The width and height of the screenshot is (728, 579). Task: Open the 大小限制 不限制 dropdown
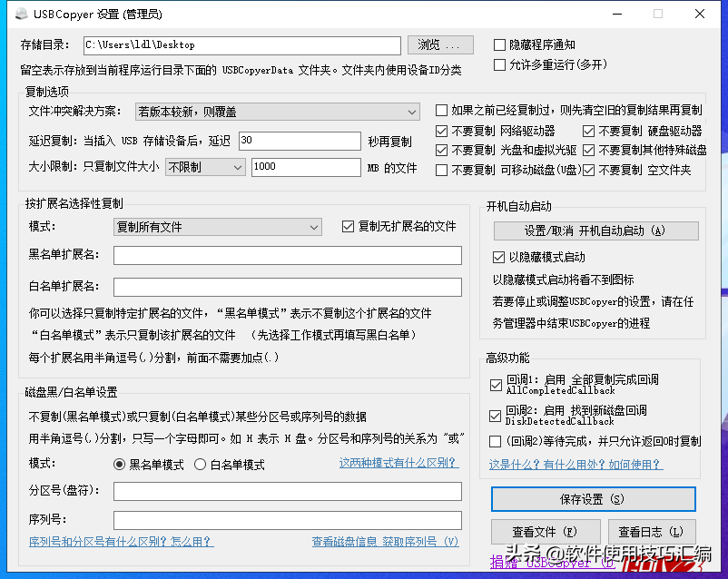(x=205, y=167)
